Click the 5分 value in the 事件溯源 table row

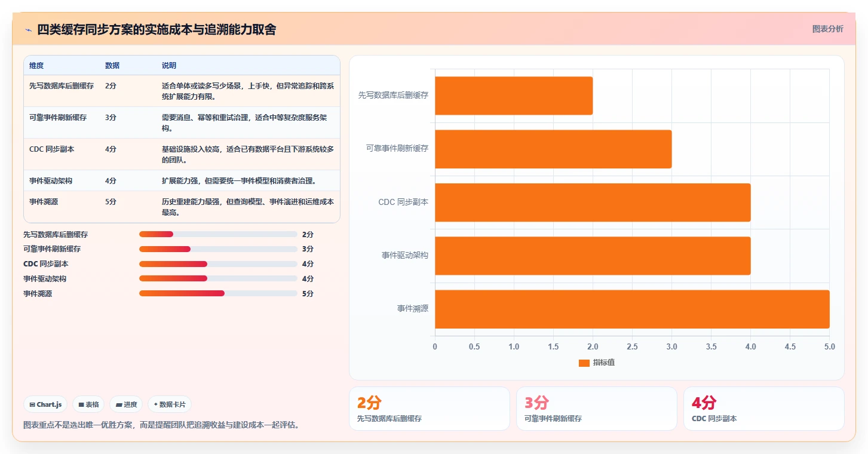(x=111, y=202)
